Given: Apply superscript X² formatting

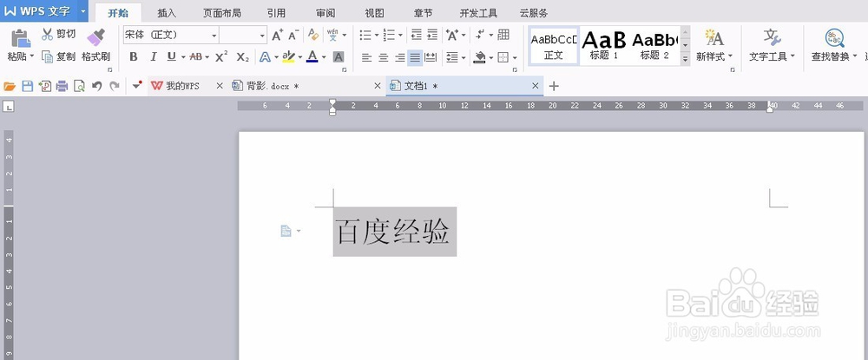Looking at the screenshot, I should pos(221,56).
